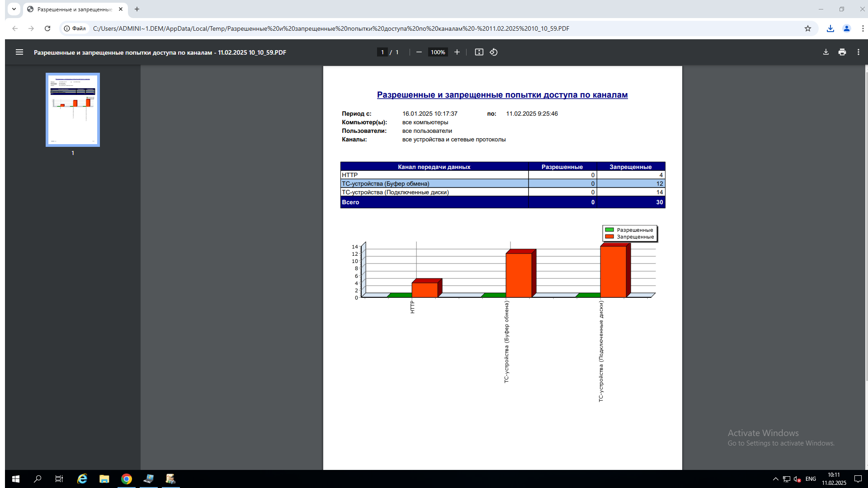Show hidden tray icons chevron
This screenshot has height=488, width=868.
[x=776, y=479]
